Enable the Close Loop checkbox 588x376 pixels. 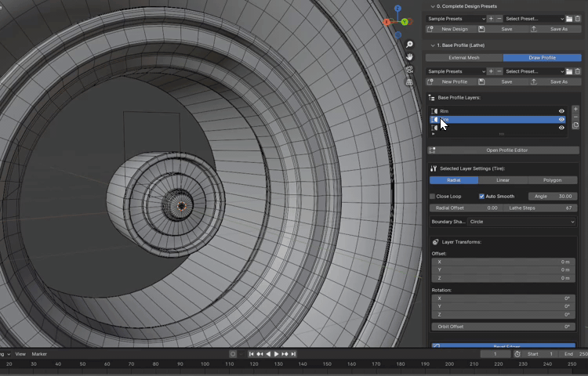[x=432, y=197]
